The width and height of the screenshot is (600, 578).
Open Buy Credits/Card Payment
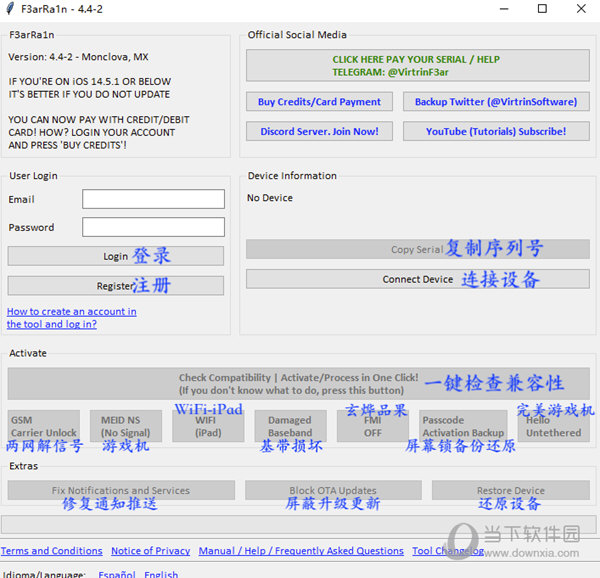coord(319,102)
